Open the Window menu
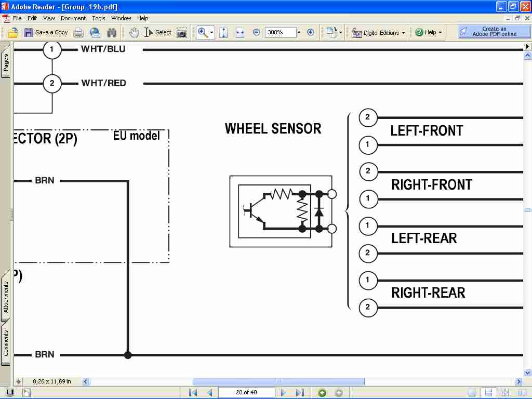 (x=121, y=18)
